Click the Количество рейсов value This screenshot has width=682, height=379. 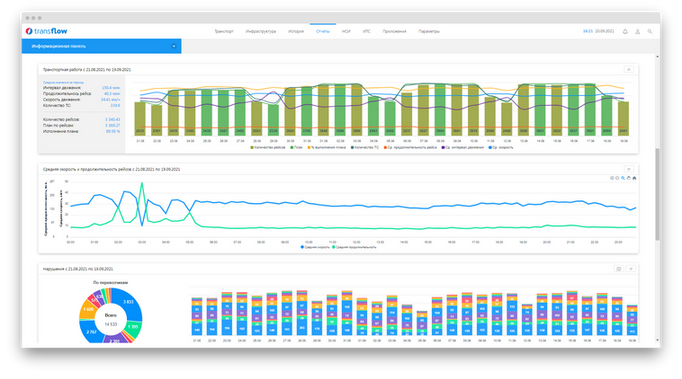[x=113, y=119]
